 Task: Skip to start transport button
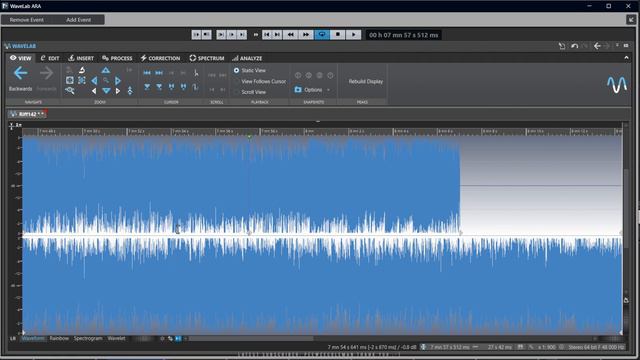(x=267, y=35)
